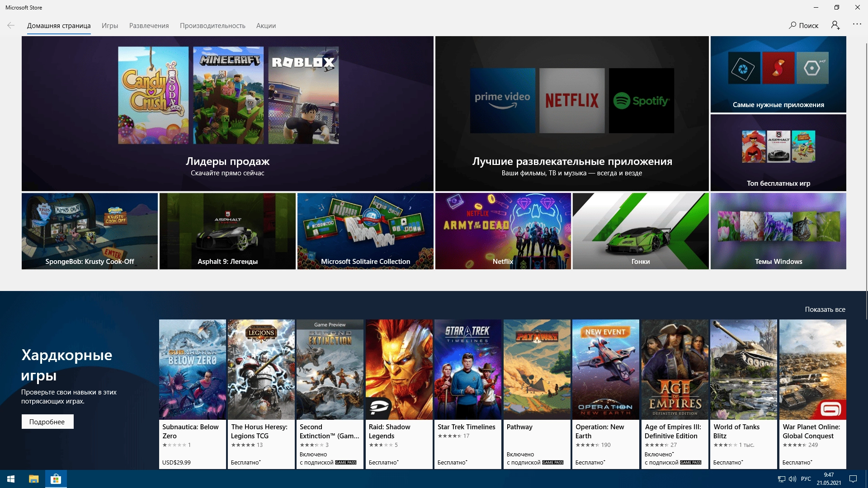Open the sign-in account icon
868x488 pixels.
click(x=835, y=25)
